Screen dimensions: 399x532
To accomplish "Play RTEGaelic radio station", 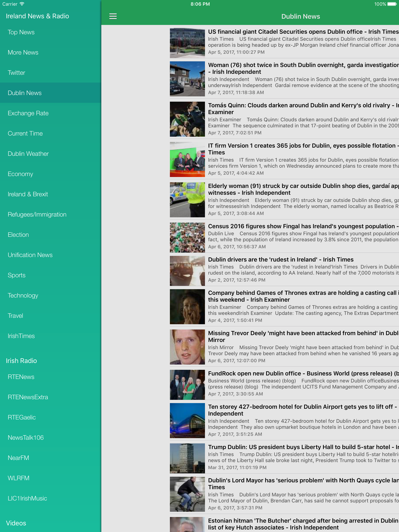I will pos(50,417).
